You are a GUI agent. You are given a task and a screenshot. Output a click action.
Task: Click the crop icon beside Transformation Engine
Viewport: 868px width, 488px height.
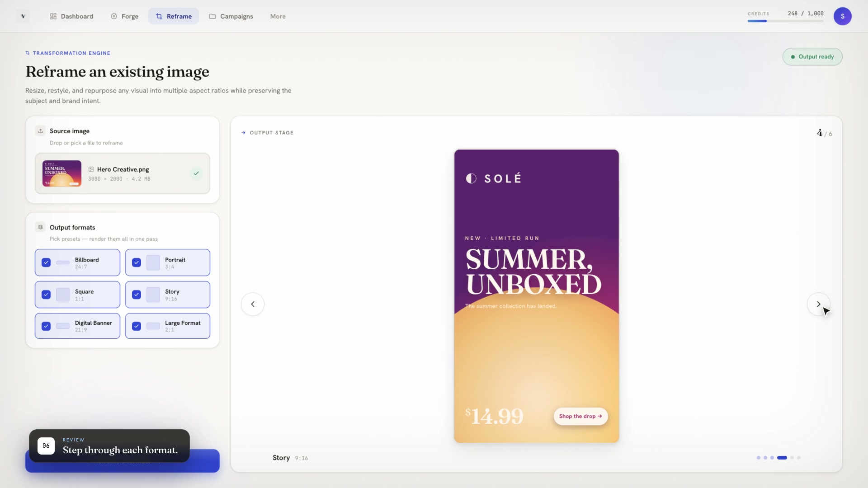point(28,53)
